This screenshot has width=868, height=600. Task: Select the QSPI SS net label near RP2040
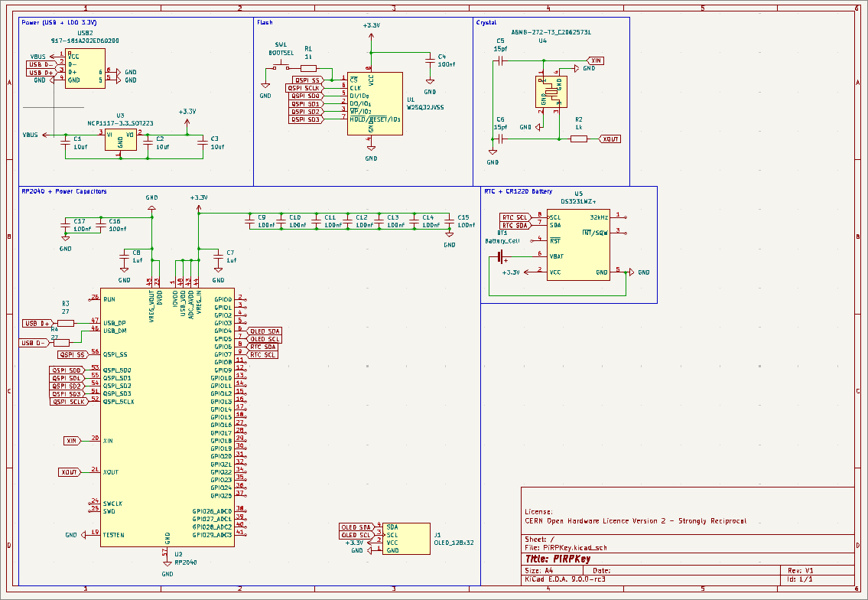click(x=72, y=353)
